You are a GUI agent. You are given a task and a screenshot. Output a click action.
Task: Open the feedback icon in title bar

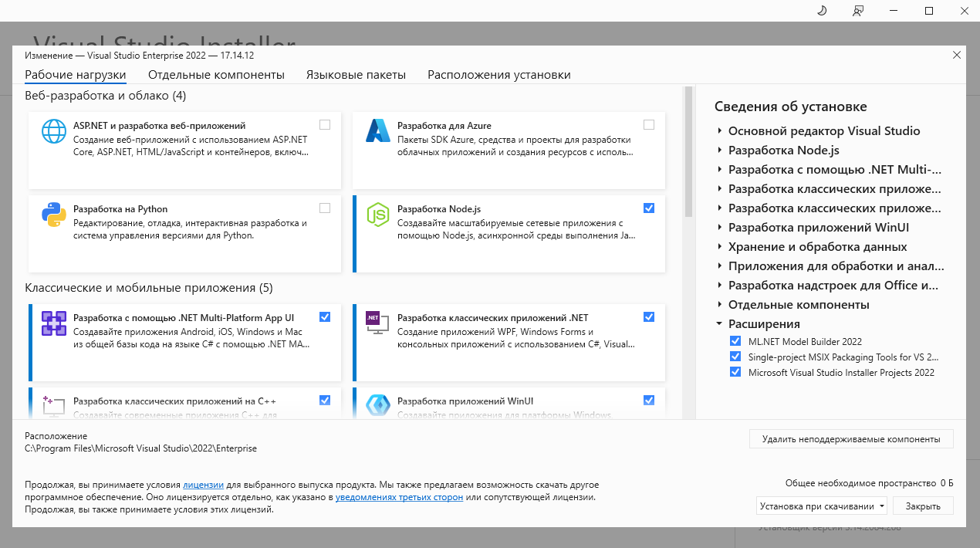[x=857, y=10]
